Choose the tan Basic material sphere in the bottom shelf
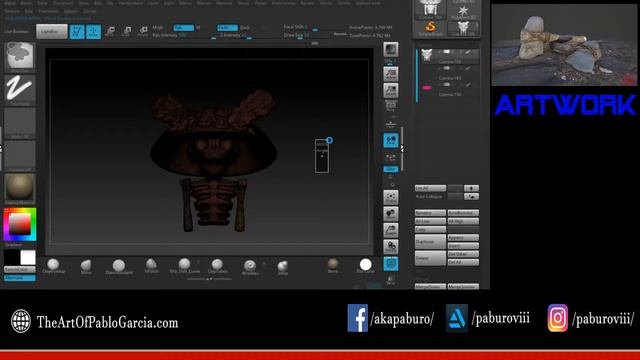Viewport: 640px width, 360px height. (x=333, y=265)
